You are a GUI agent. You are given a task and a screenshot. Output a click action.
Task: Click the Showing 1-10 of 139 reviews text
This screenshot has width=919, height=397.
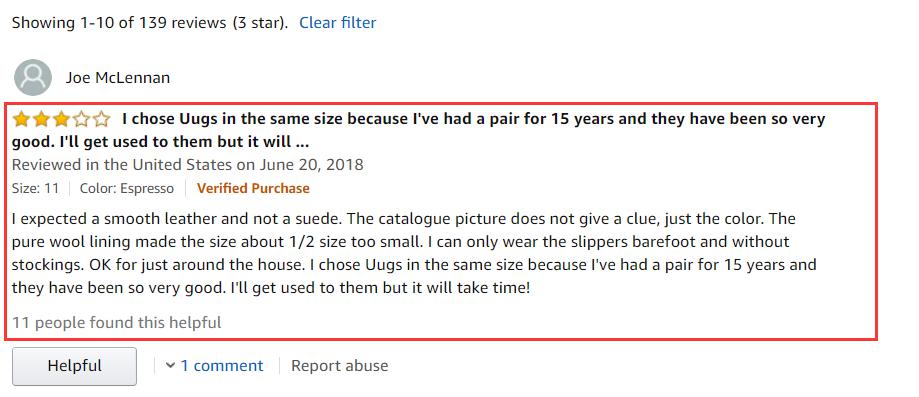150,23
